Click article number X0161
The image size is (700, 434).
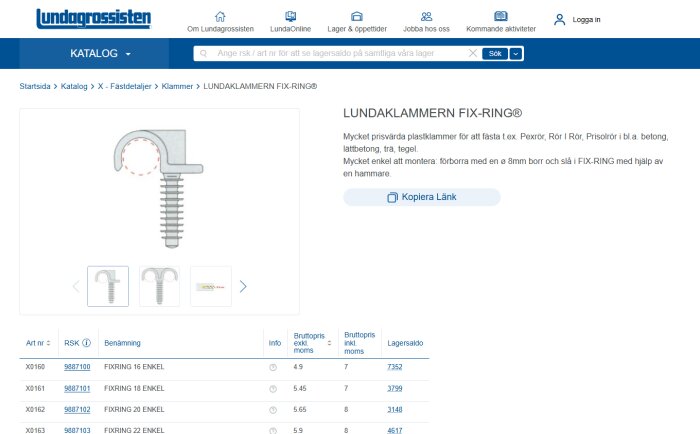[35, 388]
